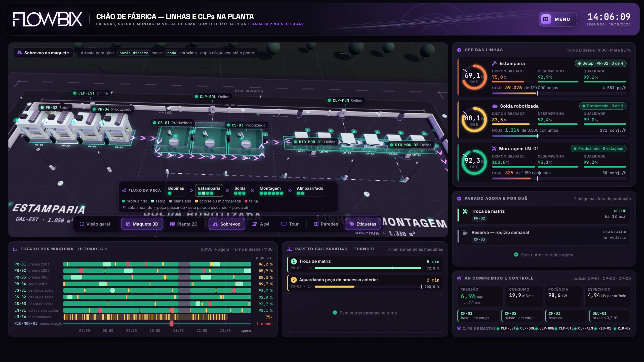Click the Montagem LM-01 tools icon
This screenshot has height=362, width=644.
[494, 149]
